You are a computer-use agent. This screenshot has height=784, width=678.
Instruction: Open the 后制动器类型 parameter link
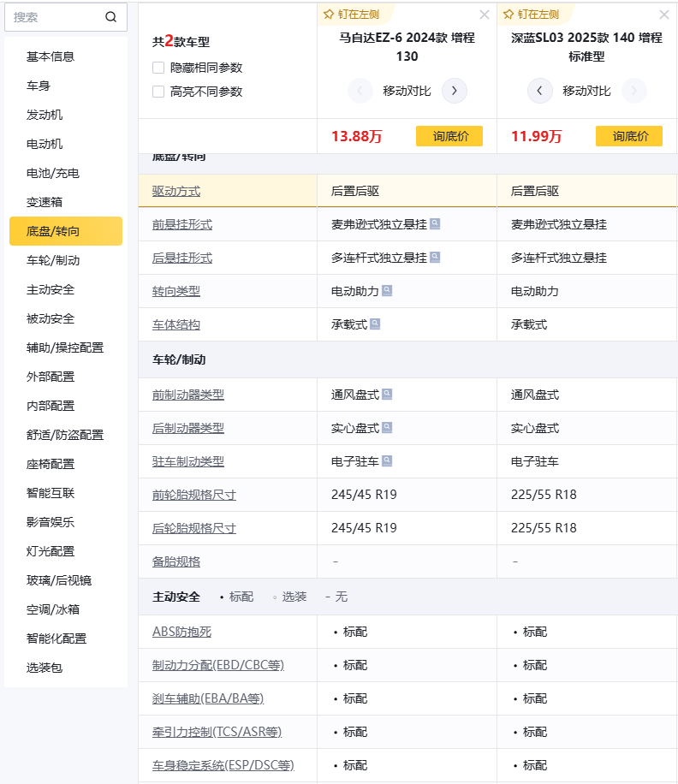(x=188, y=428)
